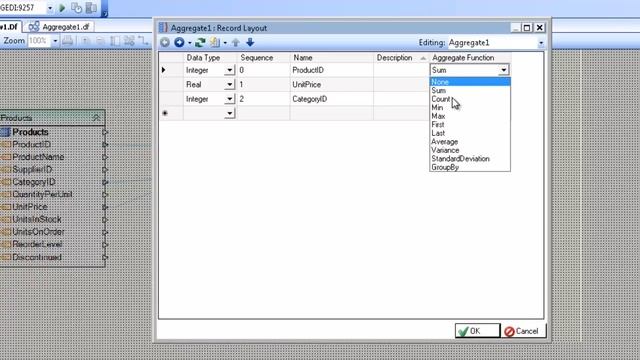This screenshot has width=640, height=360.
Task: Move field up with the grey up arrow
Action: pos(236,42)
